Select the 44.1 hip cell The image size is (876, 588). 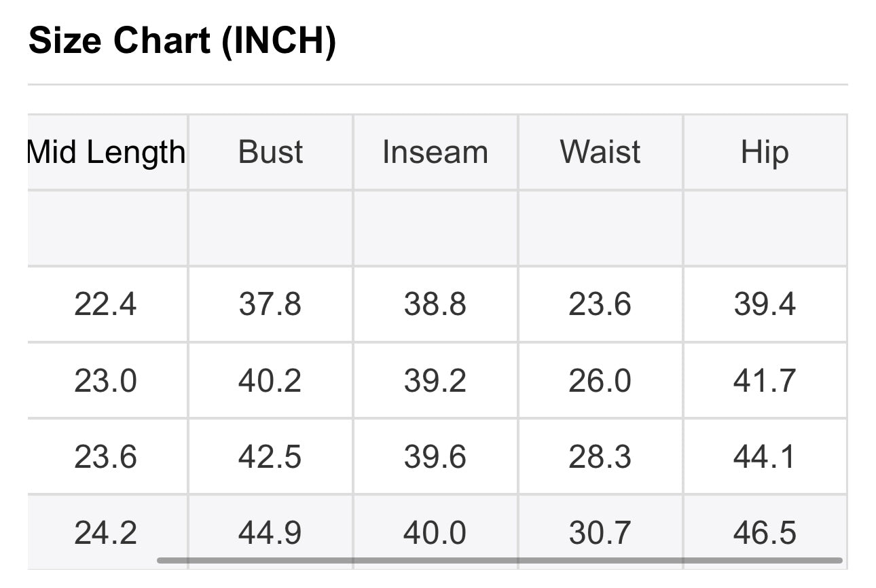(x=765, y=456)
